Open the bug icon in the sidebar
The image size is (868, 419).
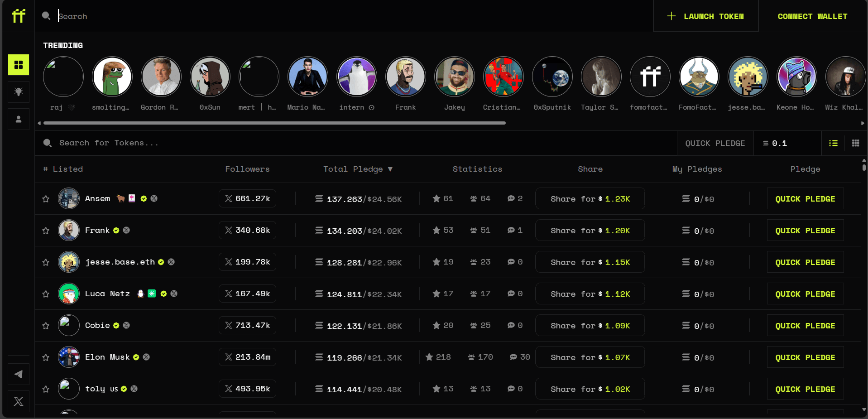tap(19, 92)
